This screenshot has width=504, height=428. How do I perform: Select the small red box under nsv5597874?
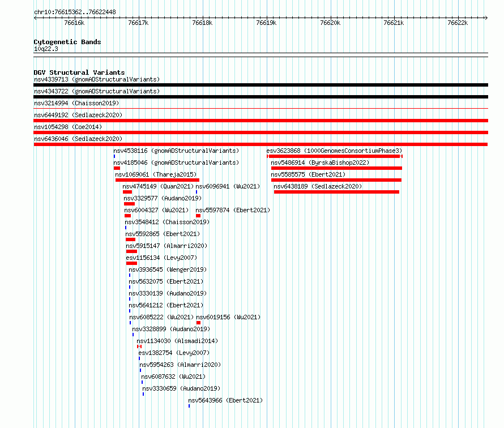coord(198,216)
